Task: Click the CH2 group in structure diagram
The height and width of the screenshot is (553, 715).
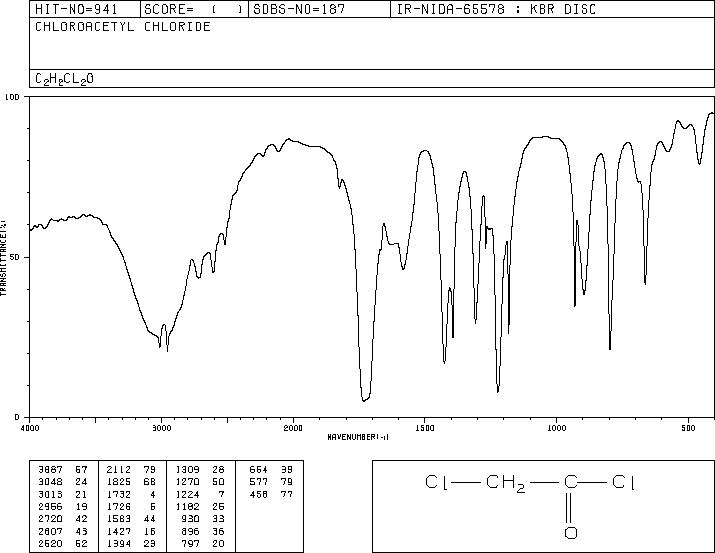Action: (x=506, y=483)
